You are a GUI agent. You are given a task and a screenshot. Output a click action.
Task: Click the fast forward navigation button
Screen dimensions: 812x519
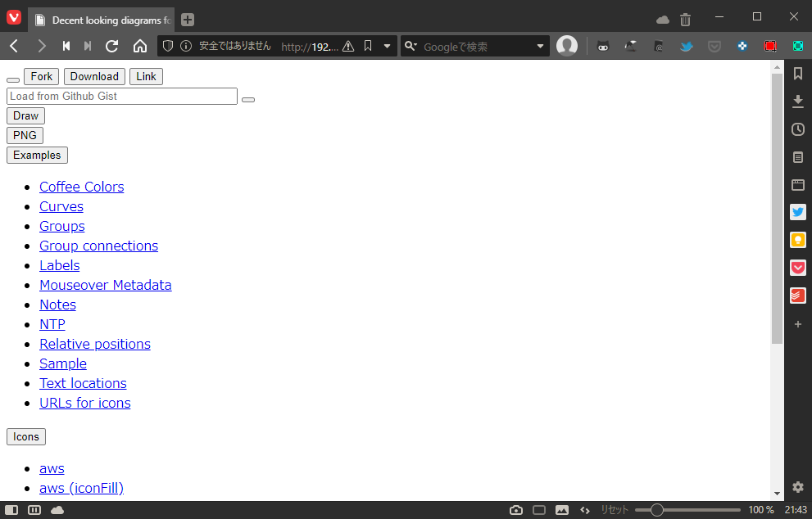88,46
